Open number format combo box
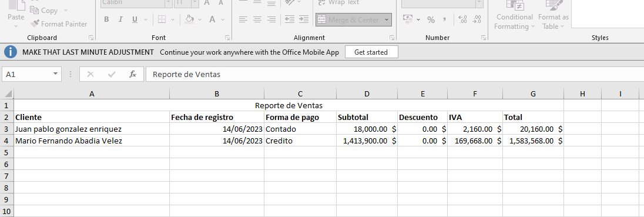This screenshot has width=644, height=217. point(442,3)
